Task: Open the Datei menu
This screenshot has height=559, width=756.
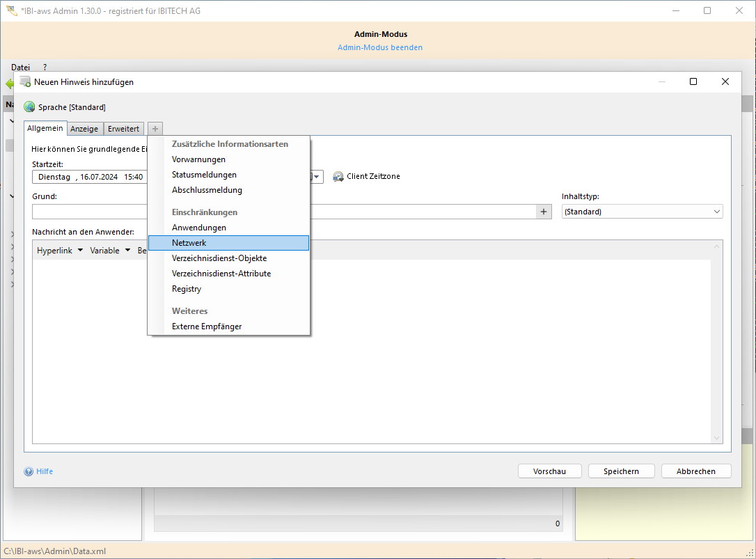Action: (x=20, y=67)
